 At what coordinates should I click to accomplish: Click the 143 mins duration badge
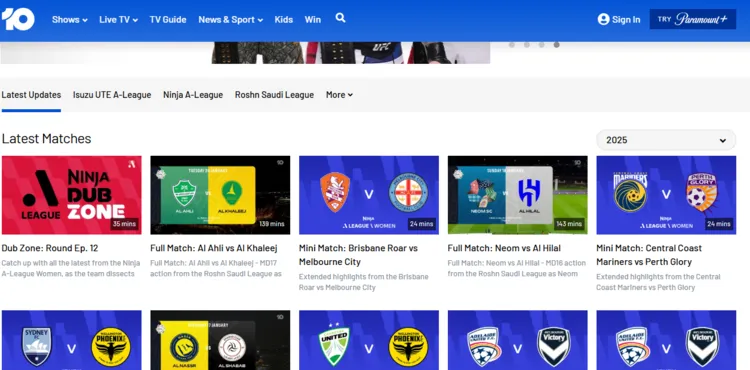(569, 224)
